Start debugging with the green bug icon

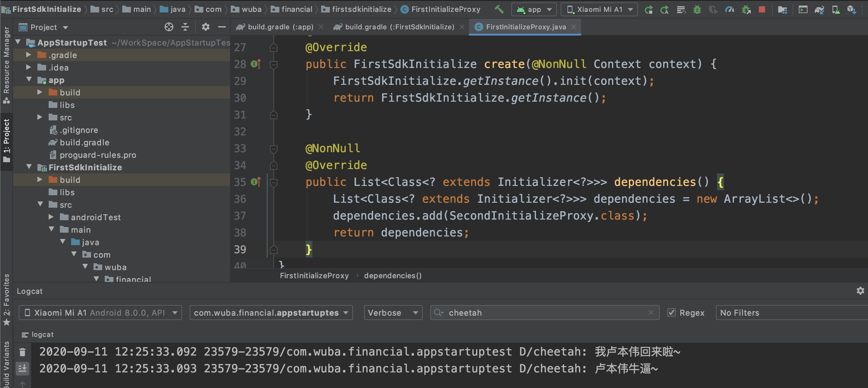pos(697,9)
